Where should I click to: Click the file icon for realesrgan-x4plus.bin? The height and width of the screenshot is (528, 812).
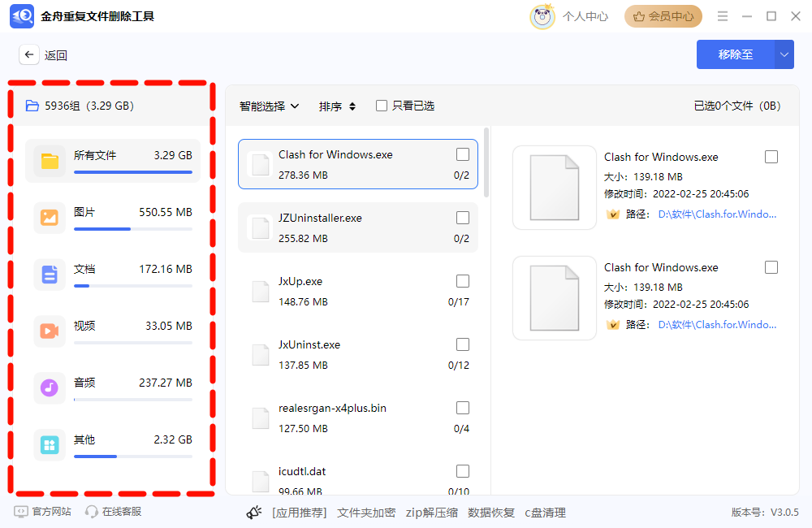click(x=261, y=418)
